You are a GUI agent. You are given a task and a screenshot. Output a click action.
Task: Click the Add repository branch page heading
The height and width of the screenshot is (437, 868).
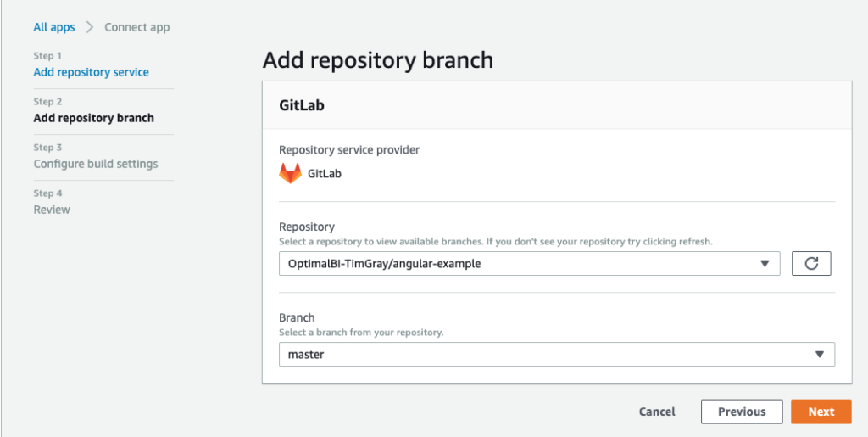tap(377, 60)
